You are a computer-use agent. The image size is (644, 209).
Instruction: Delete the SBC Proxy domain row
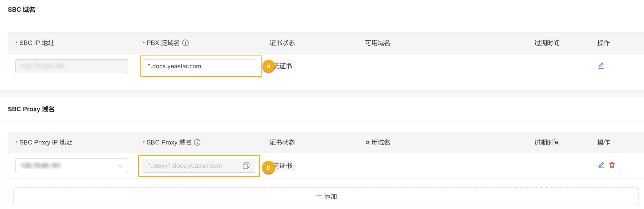coord(612,165)
